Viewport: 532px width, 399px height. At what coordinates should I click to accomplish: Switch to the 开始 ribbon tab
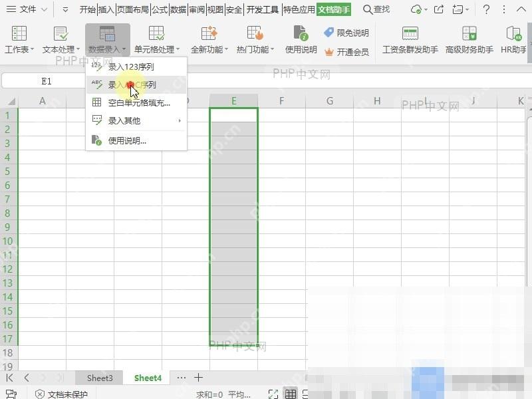(x=88, y=9)
